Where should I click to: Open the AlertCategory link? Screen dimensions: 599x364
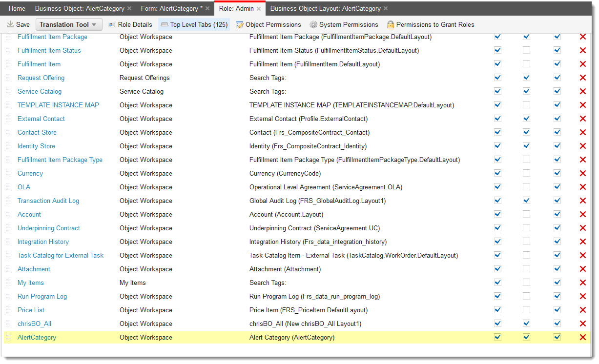tap(37, 337)
